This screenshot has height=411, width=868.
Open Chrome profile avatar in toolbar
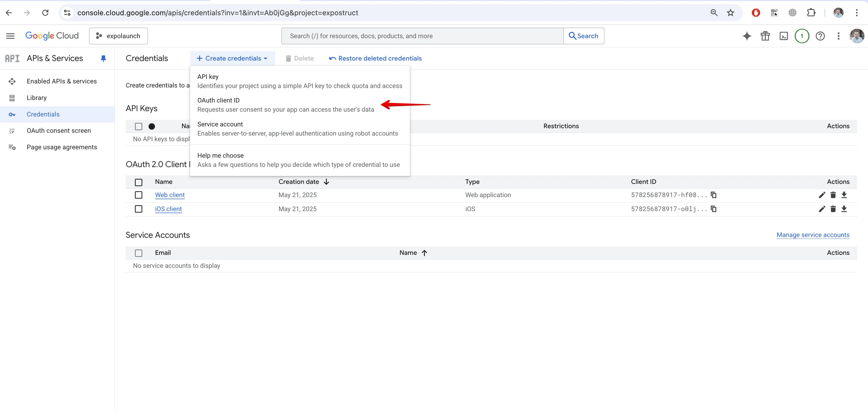point(838,13)
